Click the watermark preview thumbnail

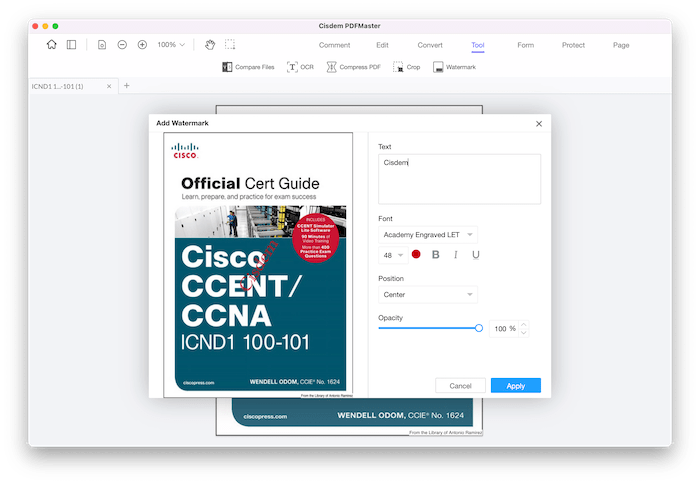(x=258, y=265)
